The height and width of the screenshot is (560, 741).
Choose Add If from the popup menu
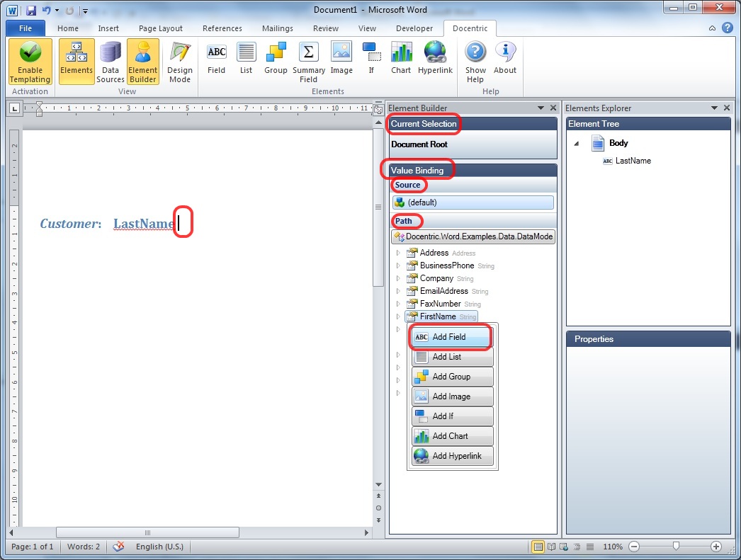click(452, 416)
